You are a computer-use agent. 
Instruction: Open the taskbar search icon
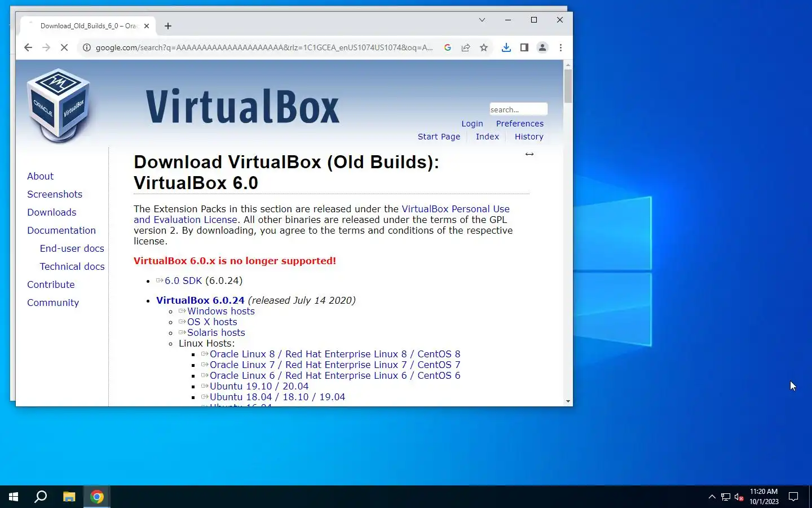click(x=41, y=497)
